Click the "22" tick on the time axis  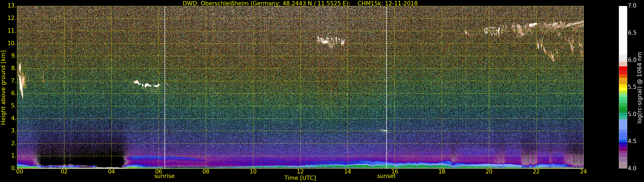tap(536, 172)
